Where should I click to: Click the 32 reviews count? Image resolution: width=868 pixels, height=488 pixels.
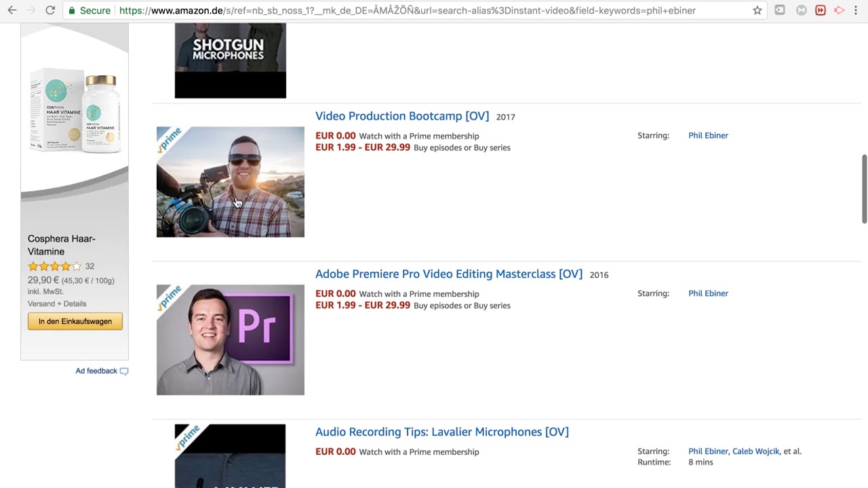click(x=90, y=266)
